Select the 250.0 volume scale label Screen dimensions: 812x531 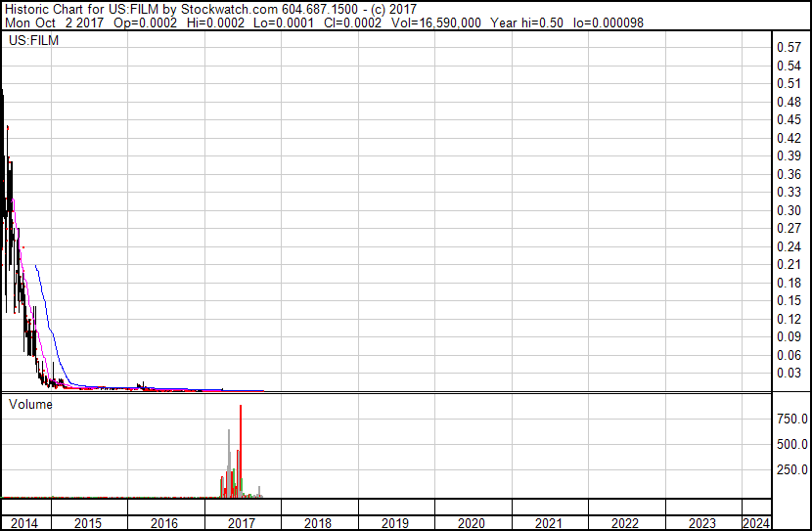point(791,470)
